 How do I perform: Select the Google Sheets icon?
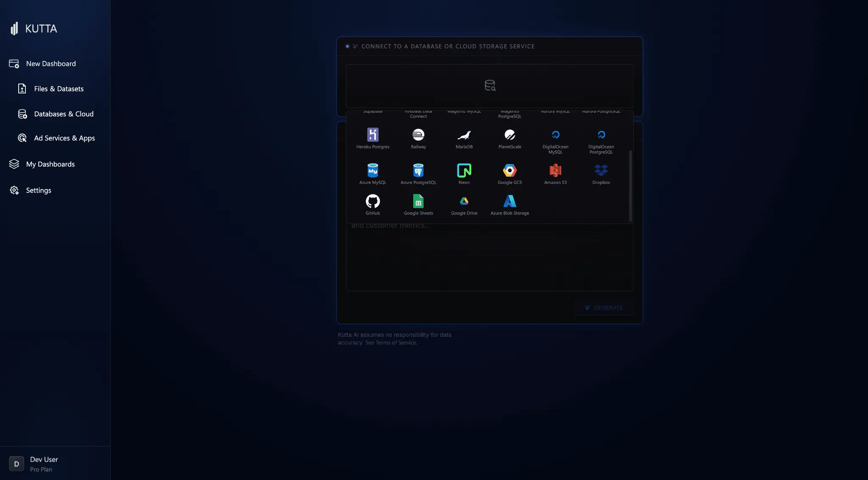tap(418, 201)
